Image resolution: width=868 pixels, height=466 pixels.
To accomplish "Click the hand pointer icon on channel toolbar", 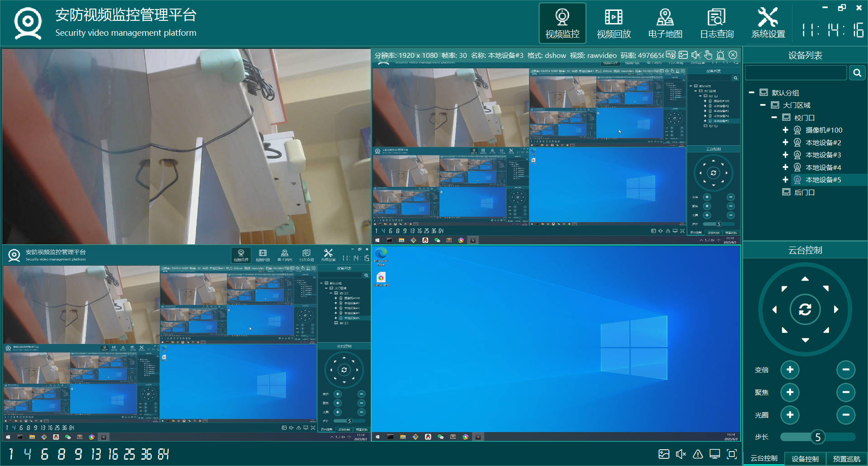I will [708, 55].
